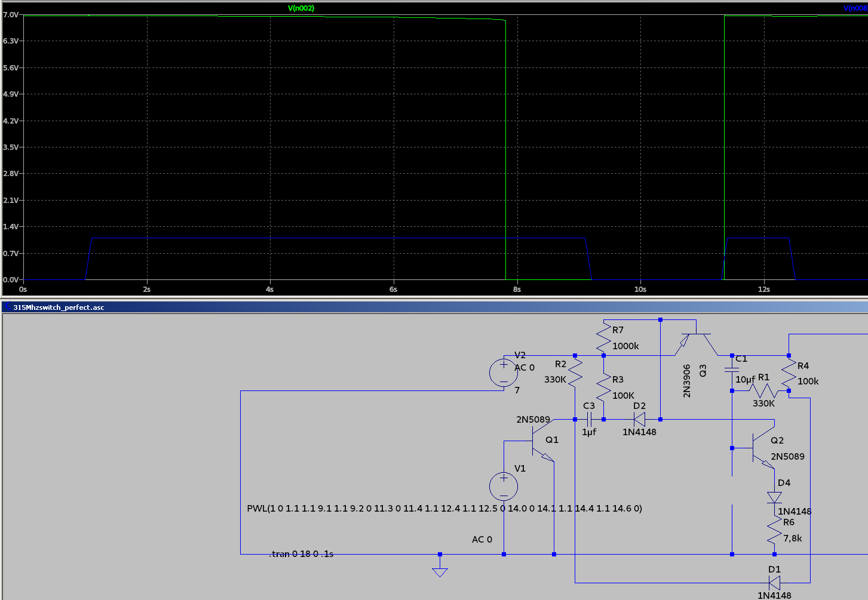868x600 pixels.
Task: Click the C1 10µf capacitor symbol
Action: point(732,370)
